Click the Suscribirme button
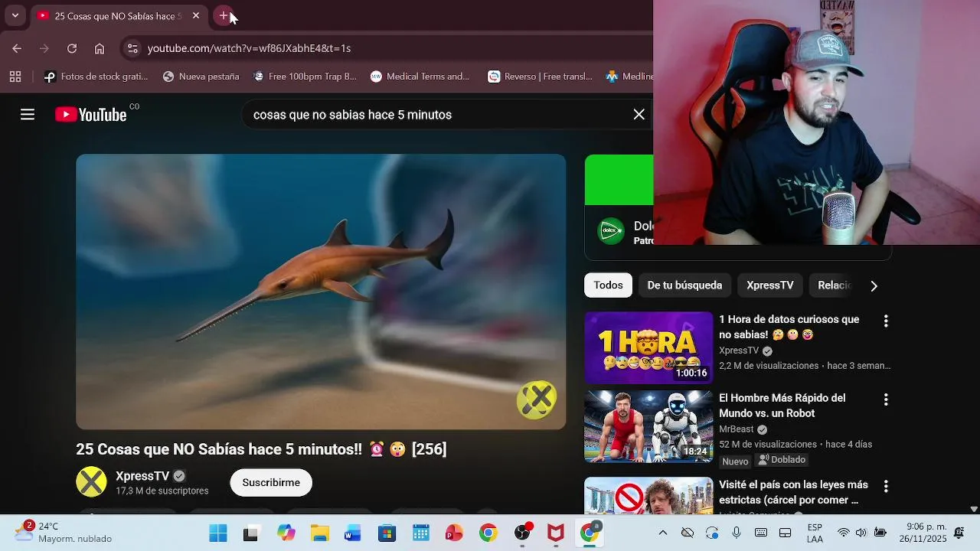This screenshot has width=980, height=551. [271, 483]
